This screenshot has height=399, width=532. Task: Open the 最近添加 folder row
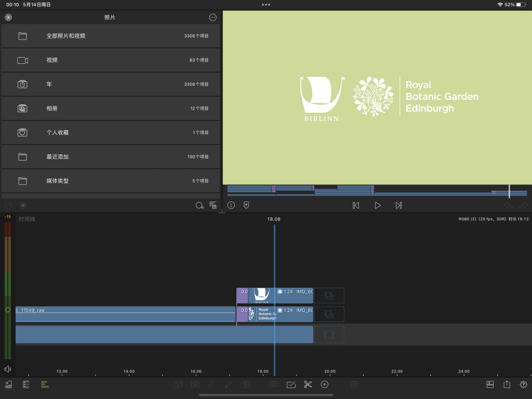(111, 157)
